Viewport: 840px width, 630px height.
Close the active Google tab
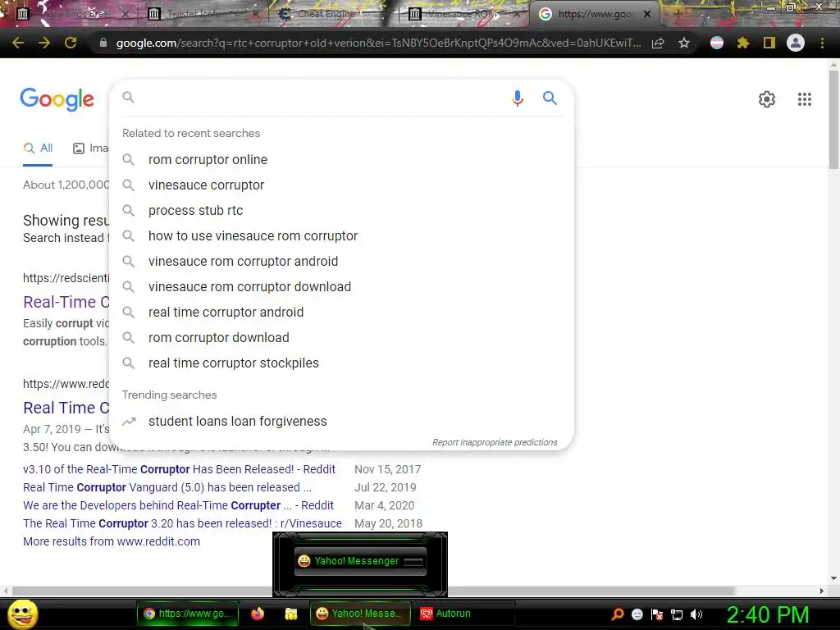coord(647,14)
